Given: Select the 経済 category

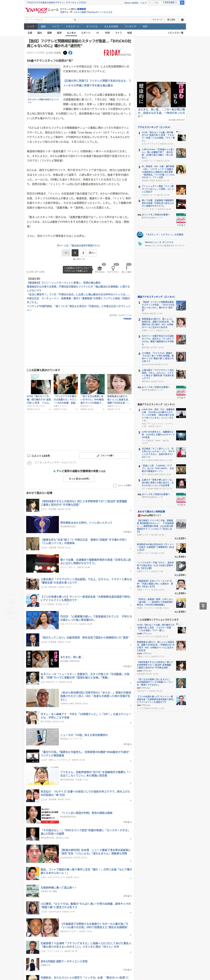Looking at the screenshot, I should 59,33.
